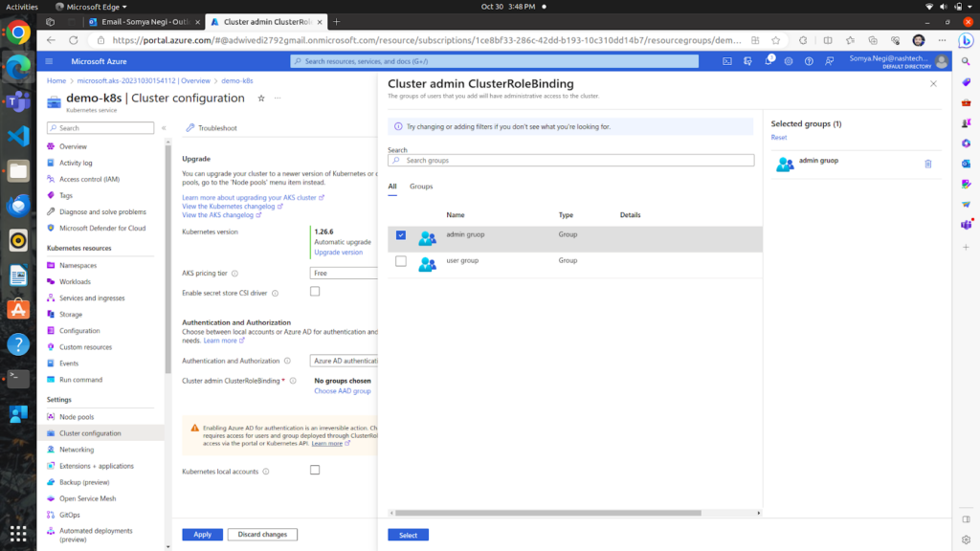980x551 pixels.
Task: Click the Reset link under Selected groups
Action: (778, 138)
